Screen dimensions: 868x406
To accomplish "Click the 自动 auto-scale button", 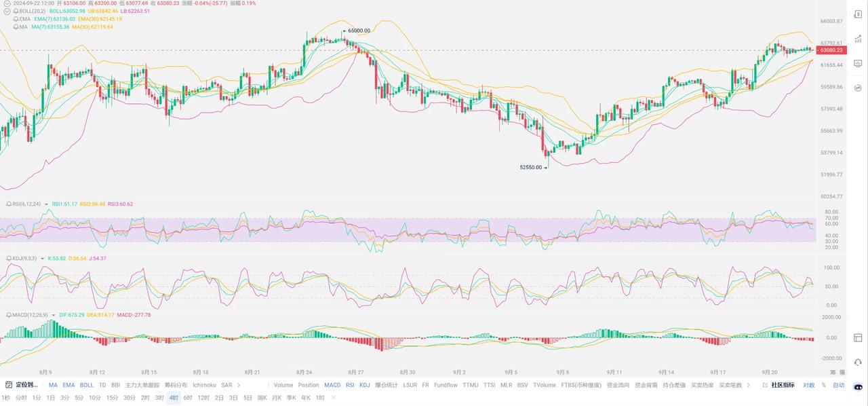I will [839, 385].
